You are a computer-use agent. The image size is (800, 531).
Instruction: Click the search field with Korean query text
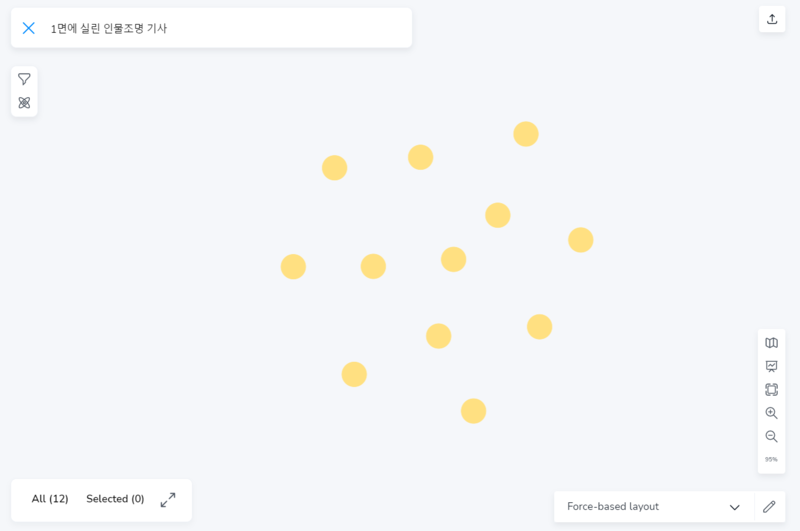pyautogui.click(x=220, y=28)
